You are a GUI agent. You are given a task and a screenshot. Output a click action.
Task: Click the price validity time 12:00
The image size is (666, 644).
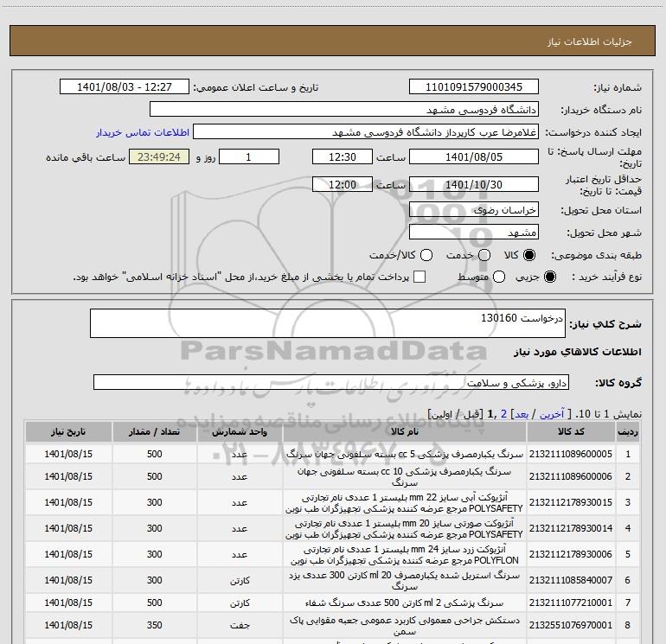[x=343, y=184]
